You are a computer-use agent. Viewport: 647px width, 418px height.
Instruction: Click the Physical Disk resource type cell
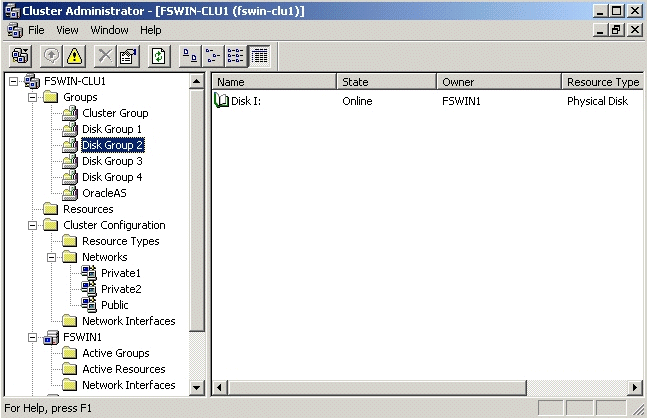point(597,101)
